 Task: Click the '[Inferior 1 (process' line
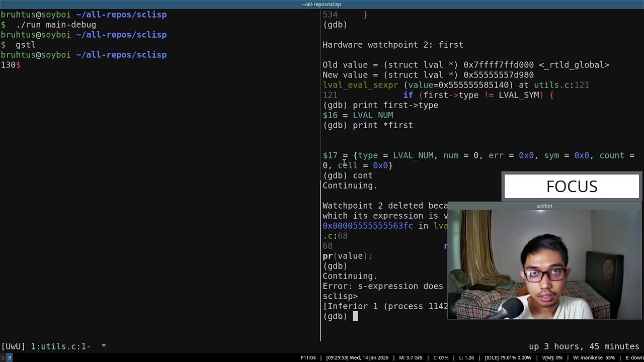point(385,306)
